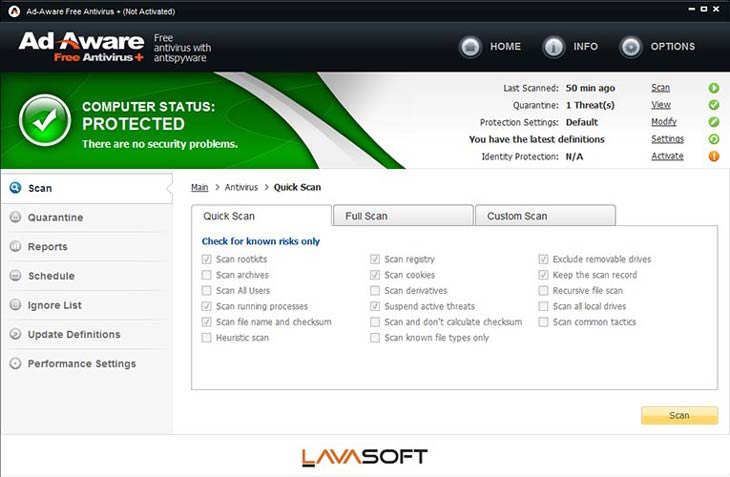Open Reports in the sidebar

[87, 247]
